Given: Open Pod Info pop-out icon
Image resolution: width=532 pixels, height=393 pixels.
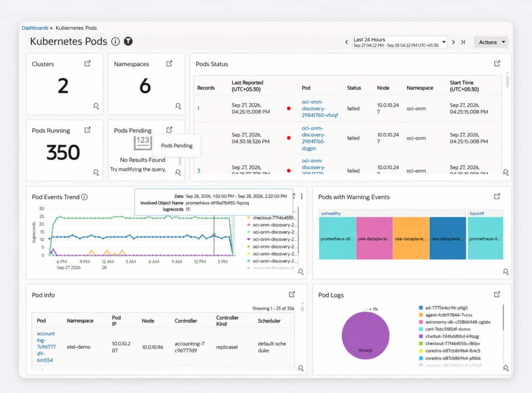Looking at the screenshot, I should [x=292, y=294].
